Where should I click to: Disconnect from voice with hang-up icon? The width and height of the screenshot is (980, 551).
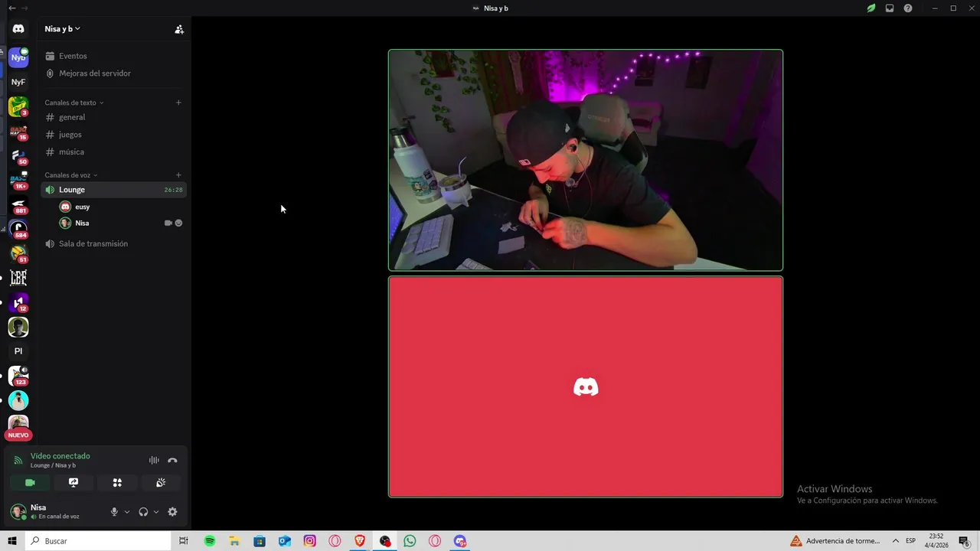[x=172, y=460]
